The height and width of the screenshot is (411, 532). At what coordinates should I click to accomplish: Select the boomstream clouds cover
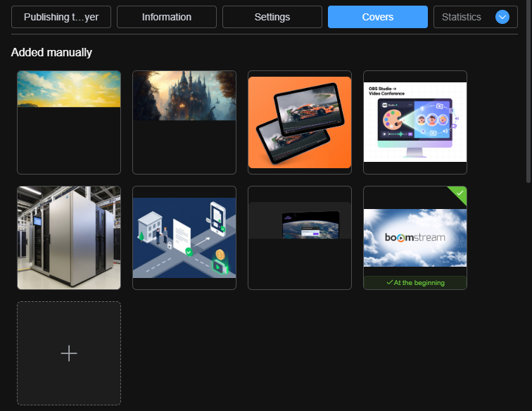click(415, 238)
